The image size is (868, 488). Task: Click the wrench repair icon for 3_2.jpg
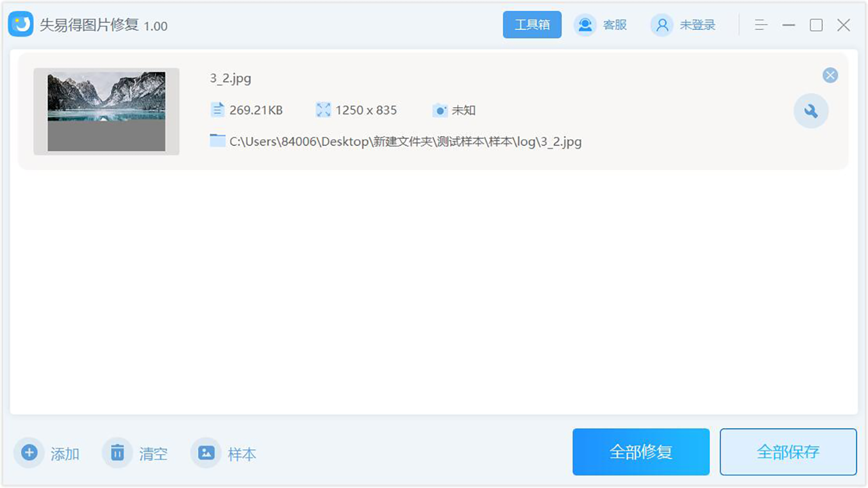tap(811, 110)
